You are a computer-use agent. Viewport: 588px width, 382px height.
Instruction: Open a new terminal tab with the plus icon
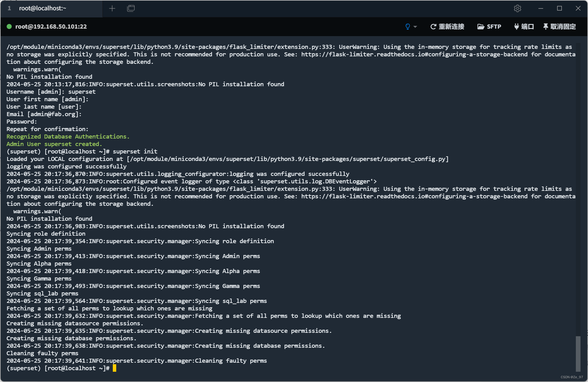[112, 8]
